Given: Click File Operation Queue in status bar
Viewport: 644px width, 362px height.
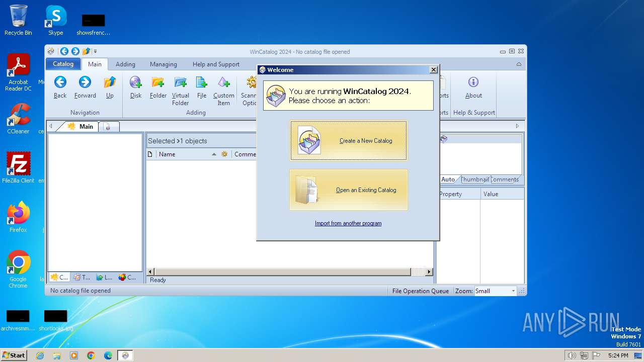Looking at the screenshot, I should point(421,291).
